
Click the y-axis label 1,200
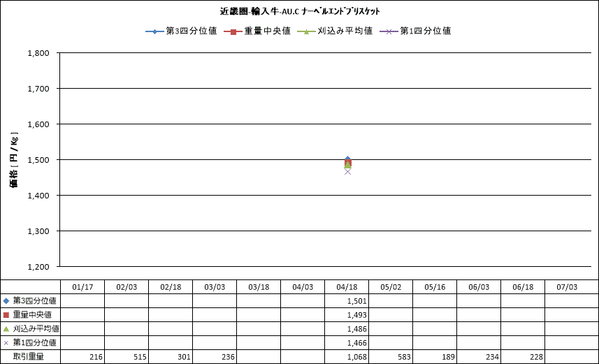coord(38,267)
